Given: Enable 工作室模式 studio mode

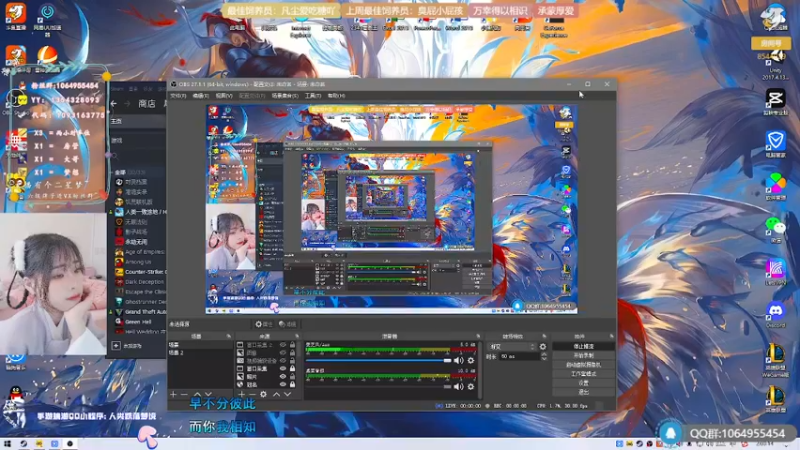Looking at the screenshot, I should click(x=583, y=374).
